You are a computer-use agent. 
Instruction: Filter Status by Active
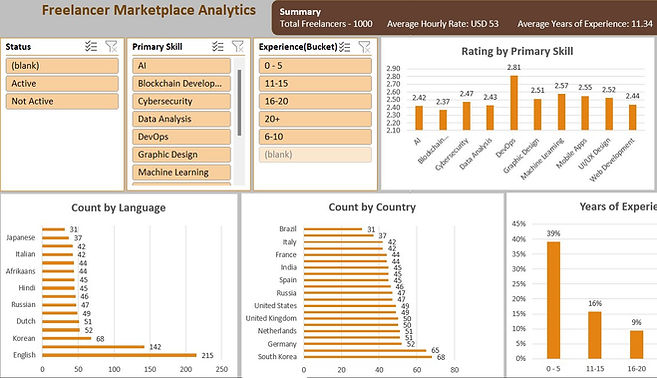tap(62, 83)
